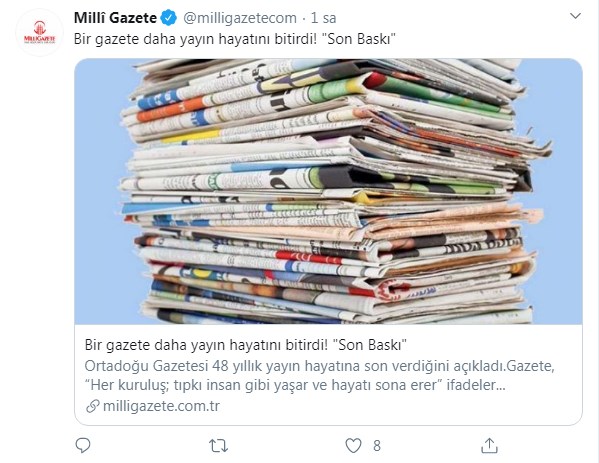
Task: Click the reply speech bubble icon
Action: point(83,445)
